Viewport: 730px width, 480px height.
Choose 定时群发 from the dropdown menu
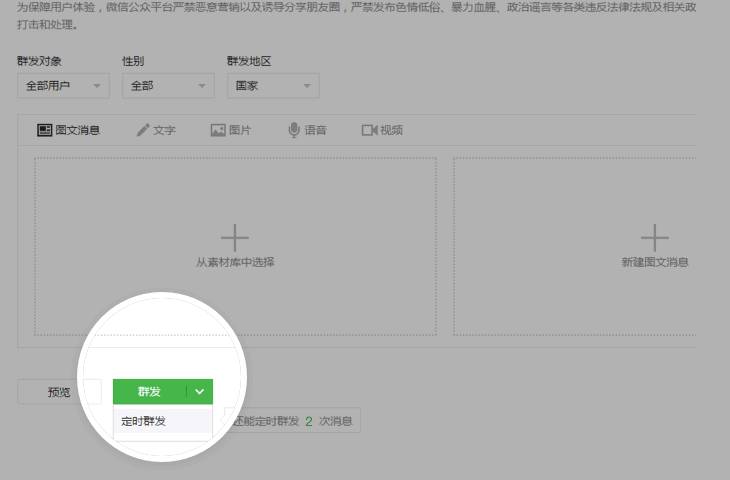144,421
